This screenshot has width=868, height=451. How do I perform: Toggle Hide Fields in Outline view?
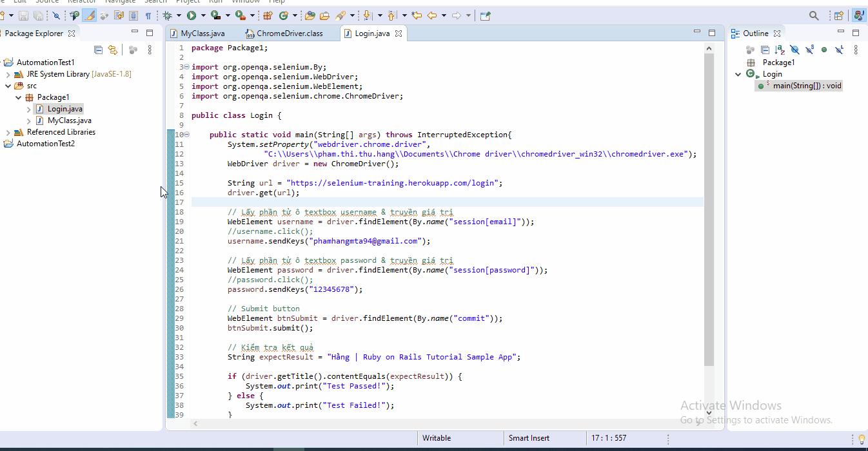pos(794,50)
